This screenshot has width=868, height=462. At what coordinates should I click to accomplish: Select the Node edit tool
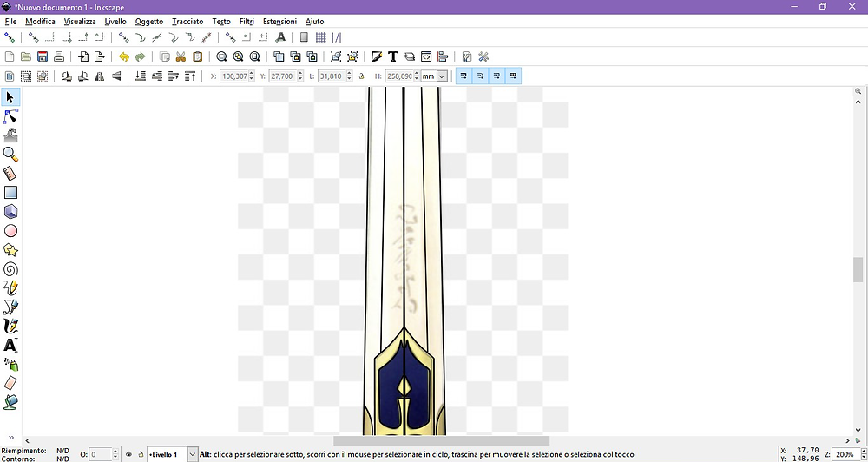coord(10,116)
